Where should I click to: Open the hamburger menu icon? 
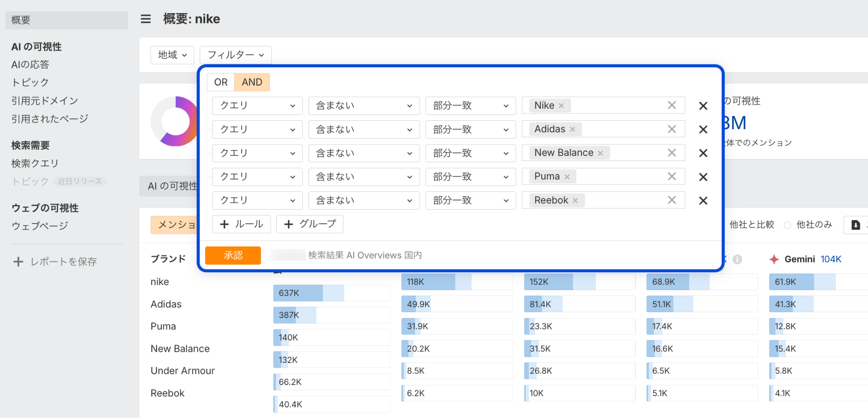point(145,19)
